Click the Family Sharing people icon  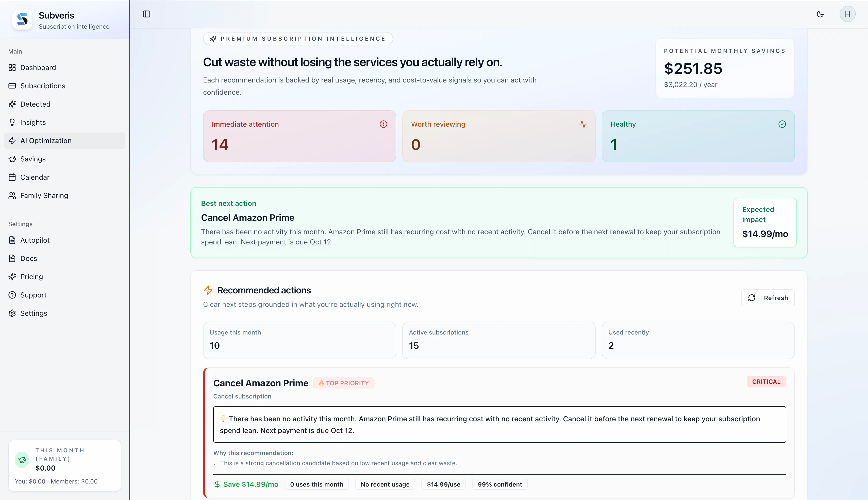(12, 195)
